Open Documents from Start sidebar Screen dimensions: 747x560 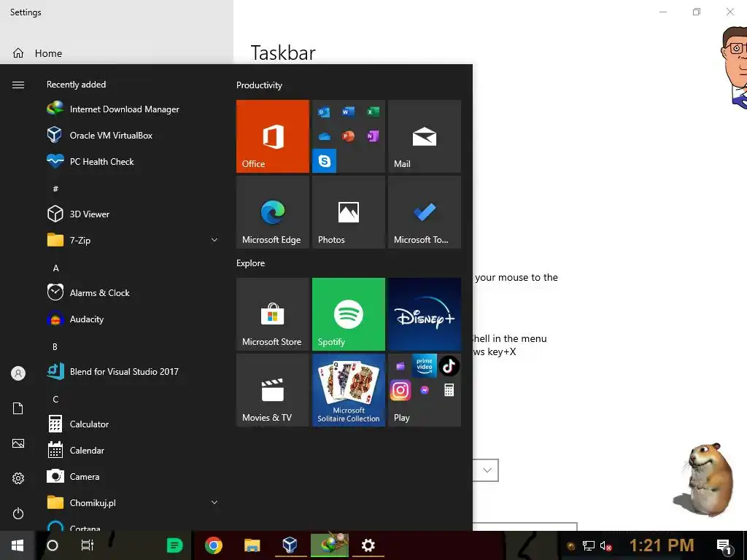click(x=18, y=408)
